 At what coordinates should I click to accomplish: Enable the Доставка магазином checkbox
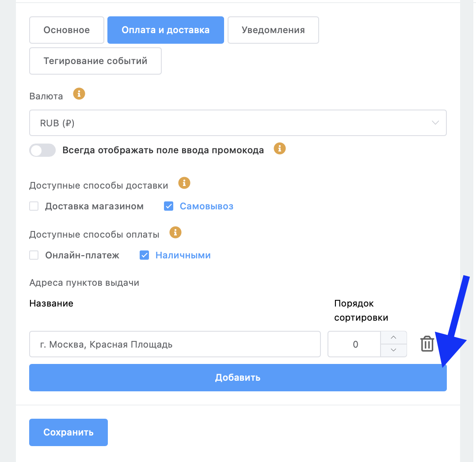pos(34,206)
